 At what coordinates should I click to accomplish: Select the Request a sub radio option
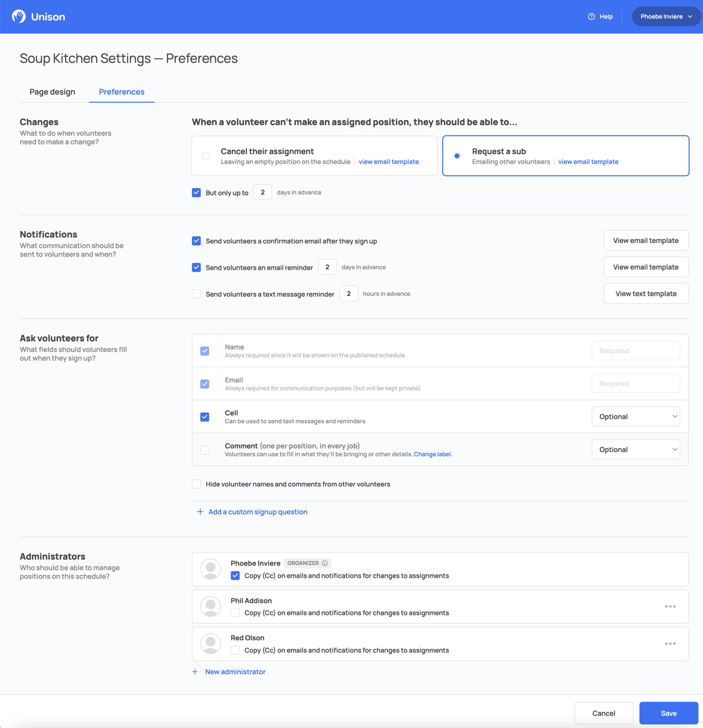pyautogui.click(x=457, y=156)
